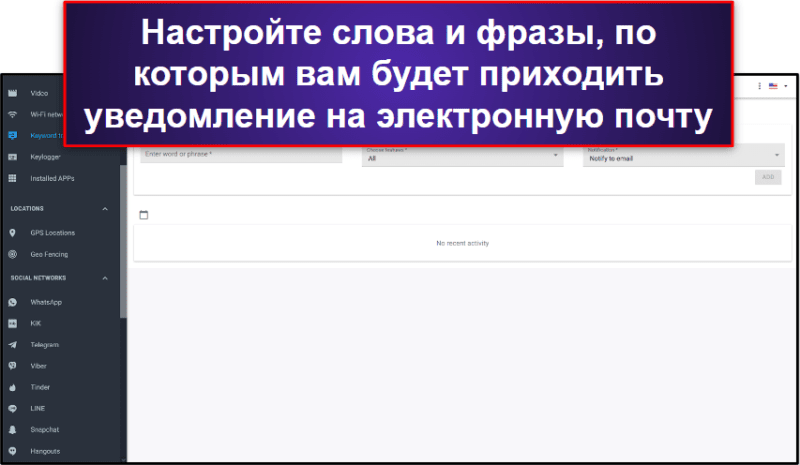Open Viber in sidebar
Screen dimensions: 800x465
coord(38,366)
